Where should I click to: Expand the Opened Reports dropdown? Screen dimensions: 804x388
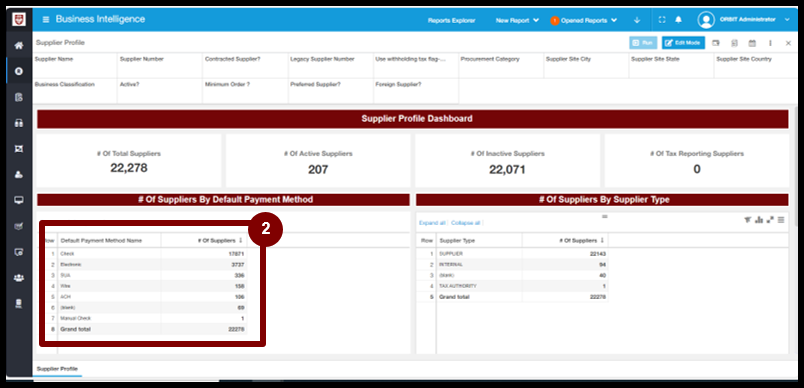(584, 21)
